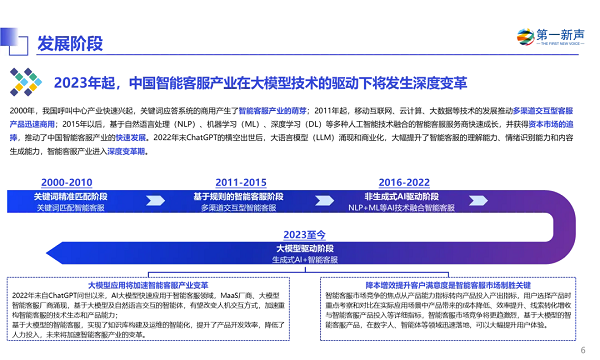Image resolution: width=600 pixels, height=360 pixels.
Task: Select the 2016-2022 timeline label
Action: [404, 182]
